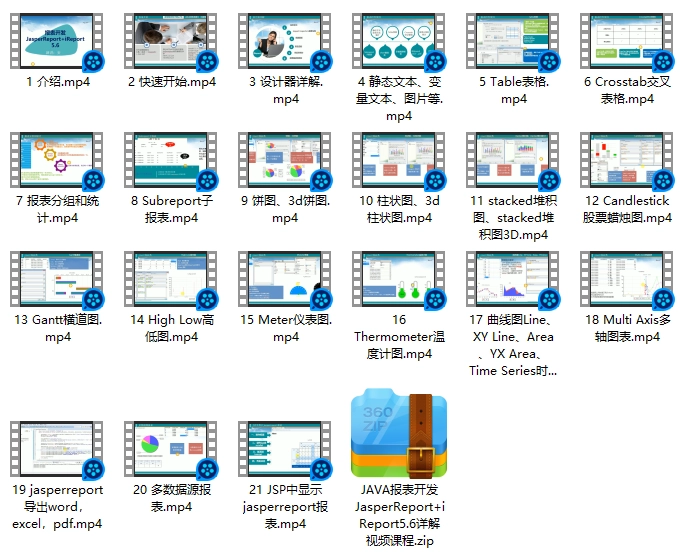
Task: Pick the 10 柱状图、3d柱状图.mp4 video icon
Action: coord(399,160)
